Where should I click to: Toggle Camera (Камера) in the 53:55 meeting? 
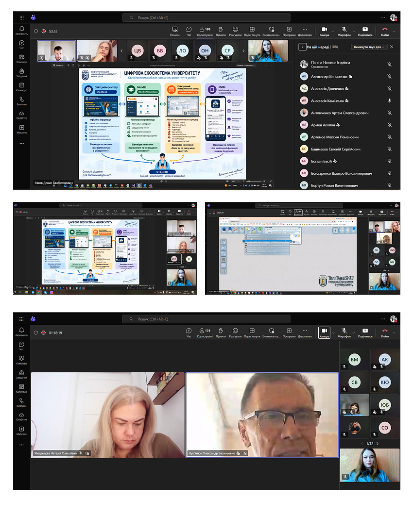pyautogui.click(x=325, y=31)
